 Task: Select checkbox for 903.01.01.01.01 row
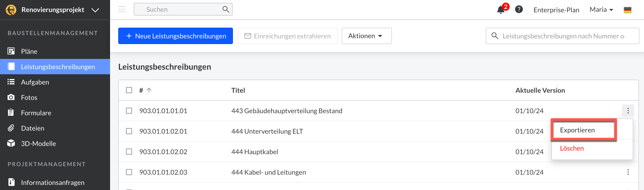(x=129, y=111)
